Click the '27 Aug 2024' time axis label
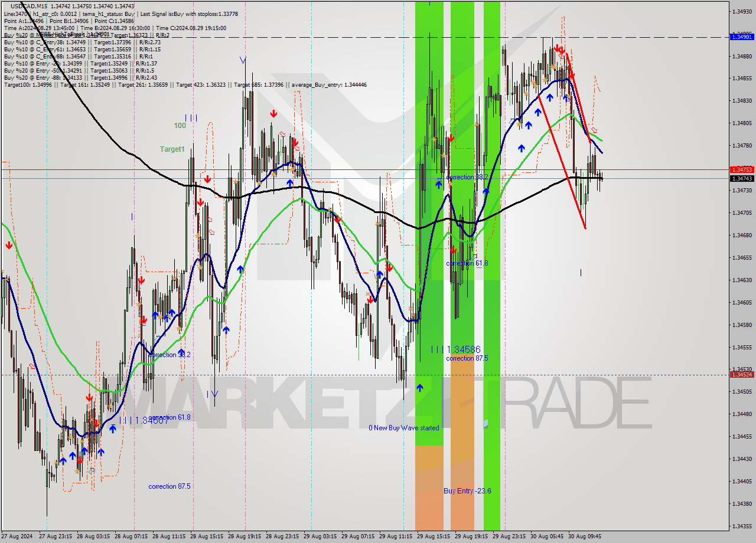 [18, 537]
